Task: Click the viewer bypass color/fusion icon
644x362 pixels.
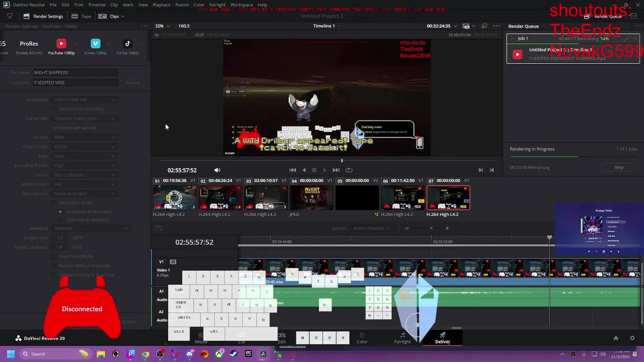Action: [484, 26]
